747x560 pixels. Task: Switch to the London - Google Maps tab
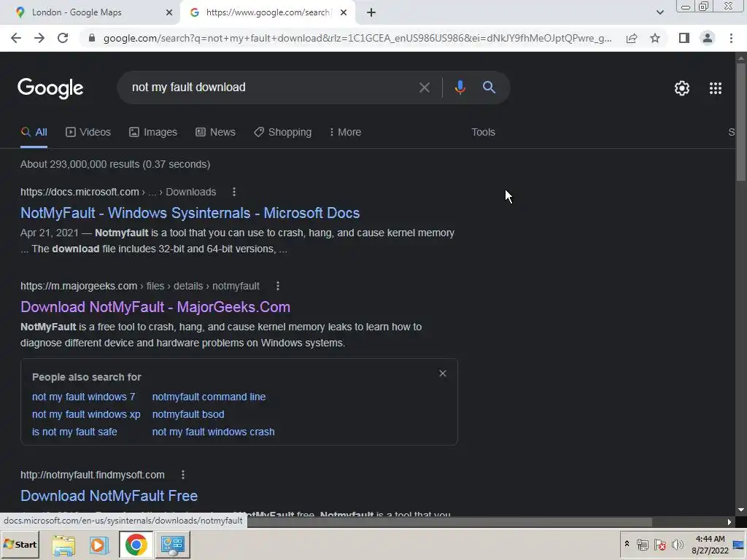coord(90,12)
